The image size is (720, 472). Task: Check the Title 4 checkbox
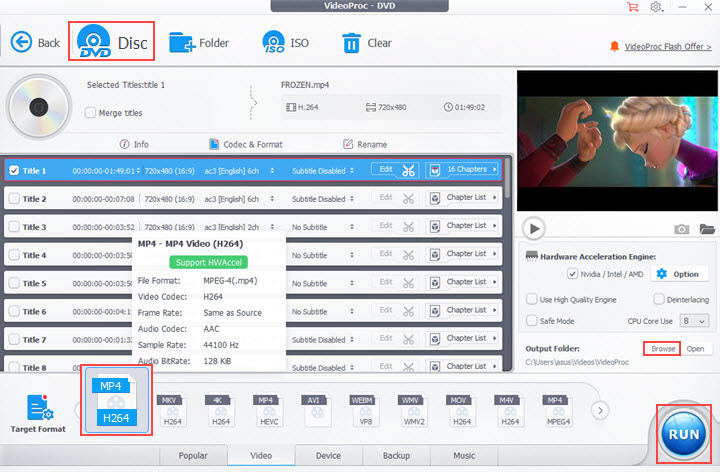(14, 255)
